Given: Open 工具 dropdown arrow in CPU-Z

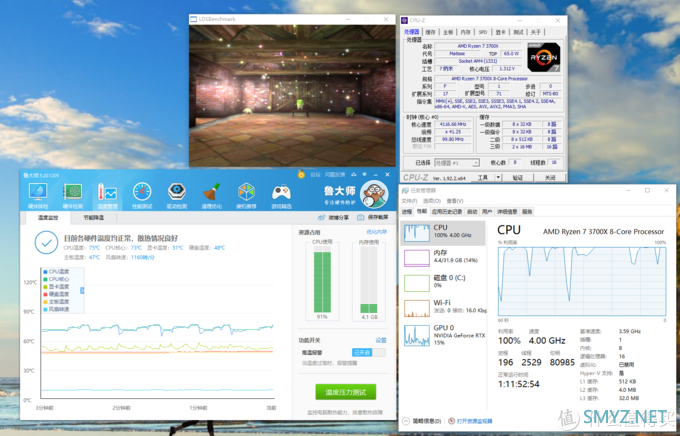Looking at the screenshot, I should pos(498,177).
